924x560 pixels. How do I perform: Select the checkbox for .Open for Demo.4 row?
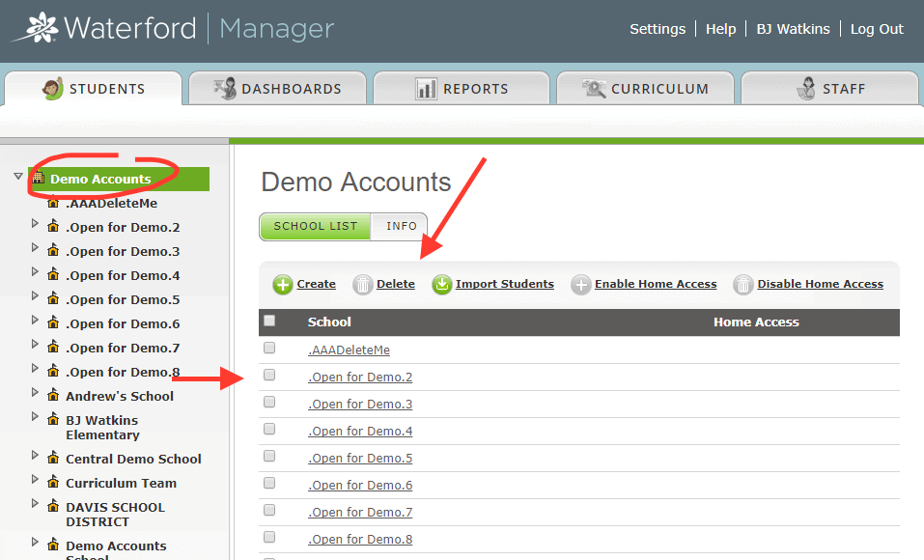pos(269,429)
